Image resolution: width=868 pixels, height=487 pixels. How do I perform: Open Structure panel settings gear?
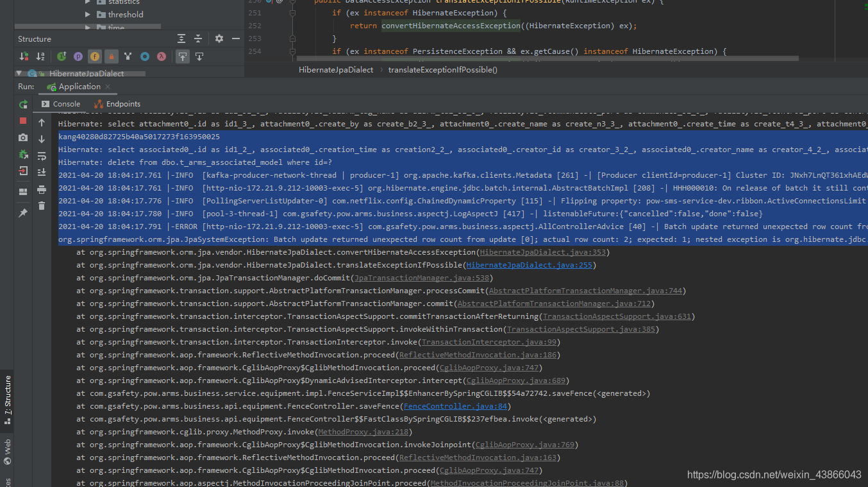(x=219, y=38)
